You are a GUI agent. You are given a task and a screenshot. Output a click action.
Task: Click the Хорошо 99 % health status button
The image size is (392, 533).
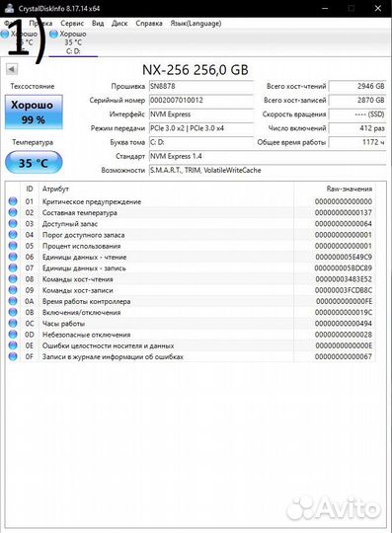click(34, 113)
